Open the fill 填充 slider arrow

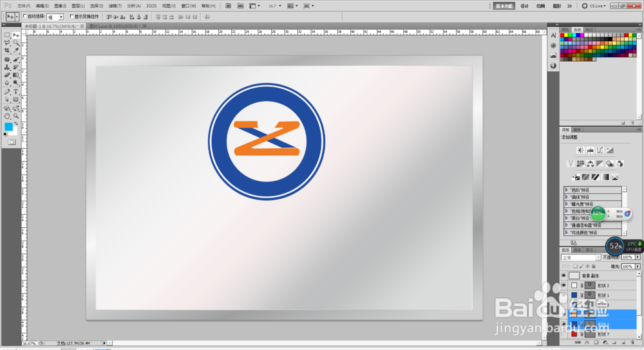coord(638,266)
